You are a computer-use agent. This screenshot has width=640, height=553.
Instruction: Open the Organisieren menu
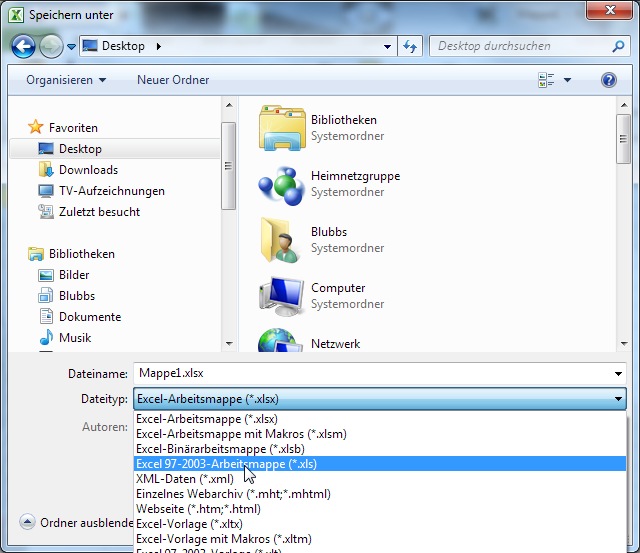(66, 80)
